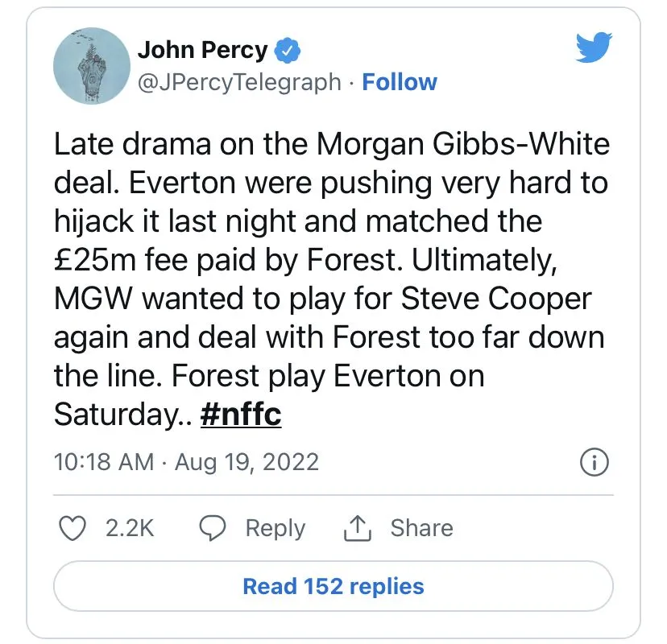Open the Aug 19, 2022 timestamp
The width and height of the screenshot is (667, 644).
(246, 462)
